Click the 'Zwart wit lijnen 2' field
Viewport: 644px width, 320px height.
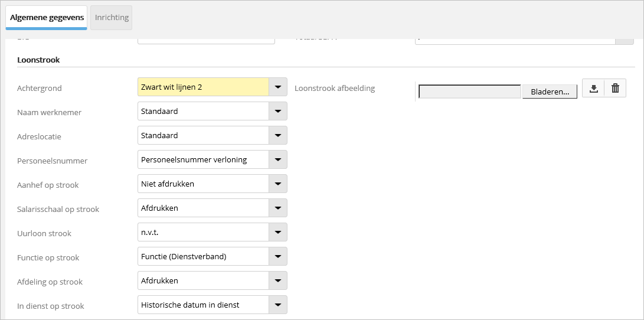203,87
